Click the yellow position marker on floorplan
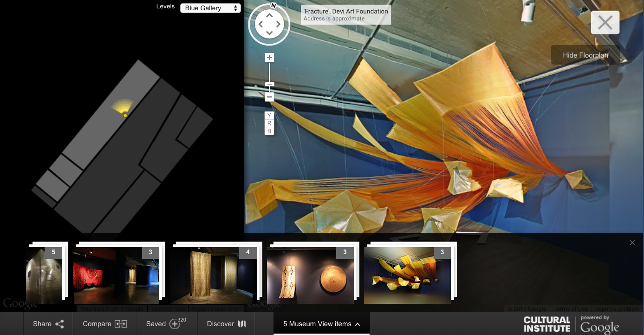 point(125,115)
